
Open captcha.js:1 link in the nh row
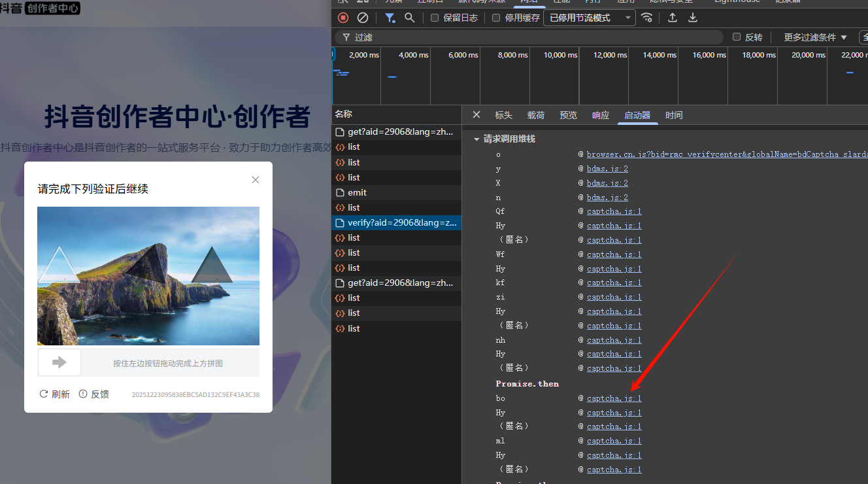click(x=614, y=340)
